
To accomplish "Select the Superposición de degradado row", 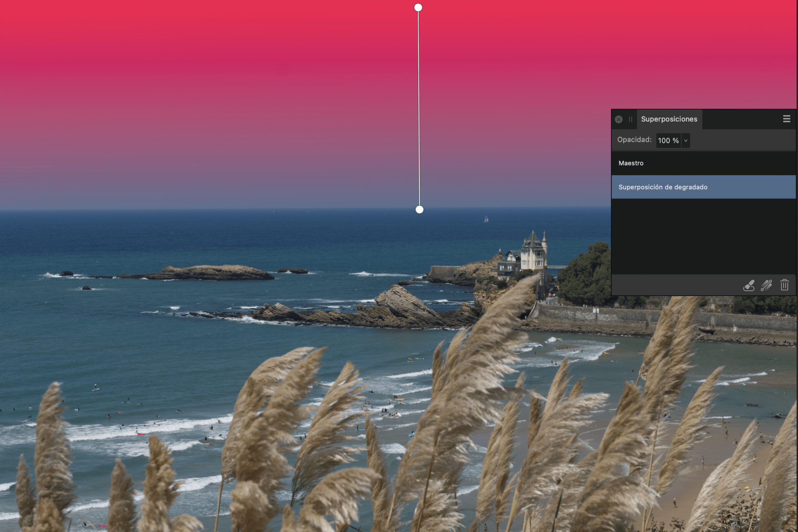I will 703,187.
